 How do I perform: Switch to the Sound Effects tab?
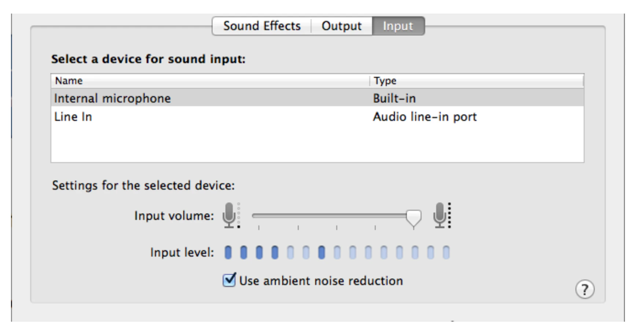[x=262, y=26]
